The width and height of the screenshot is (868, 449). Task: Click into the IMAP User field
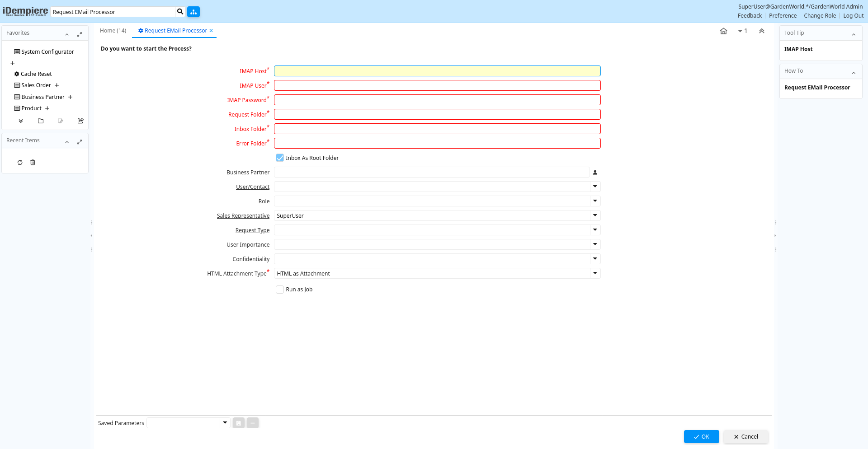[437, 85]
